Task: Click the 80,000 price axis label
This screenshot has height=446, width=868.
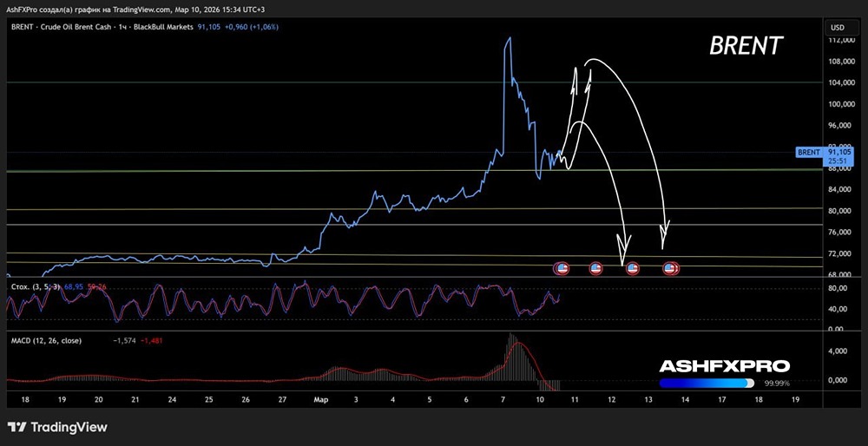Action: pyautogui.click(x=841, y=211)
